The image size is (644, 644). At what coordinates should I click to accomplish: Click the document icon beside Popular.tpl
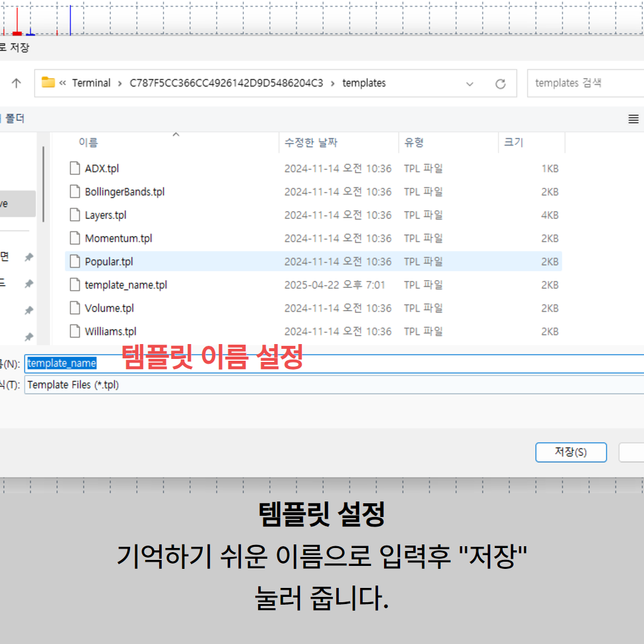(74, 261)
